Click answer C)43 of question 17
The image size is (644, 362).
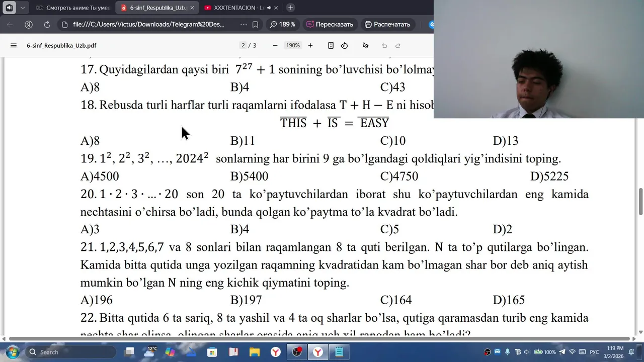click(x=393, y=87)
